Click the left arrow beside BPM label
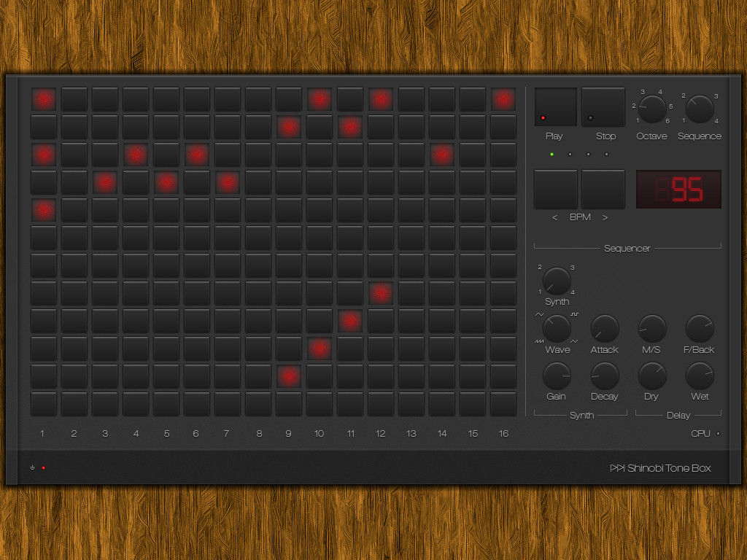 554,217
